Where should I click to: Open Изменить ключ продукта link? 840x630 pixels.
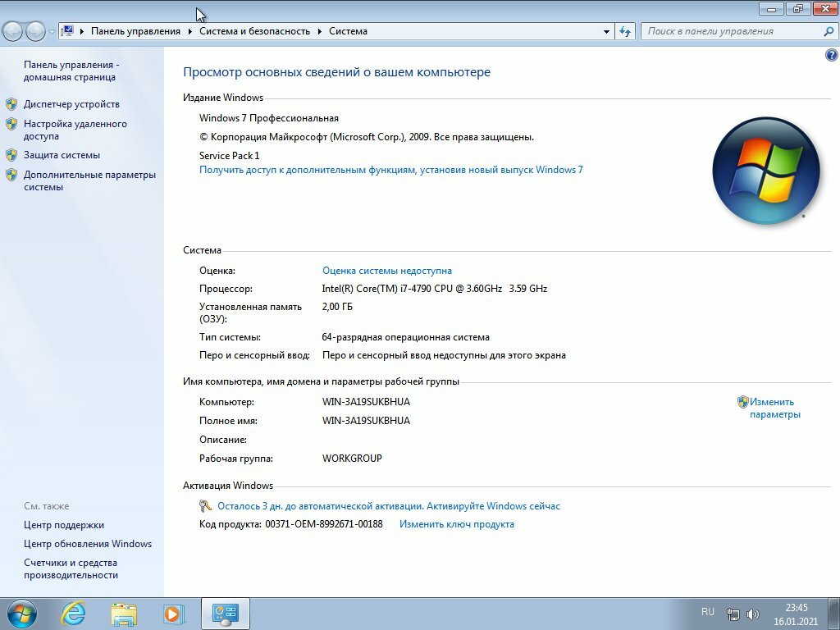[x=456, y=524]
